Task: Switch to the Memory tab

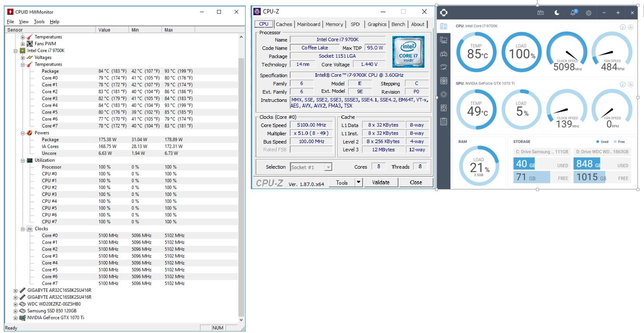Action: [x=334, y=24]
